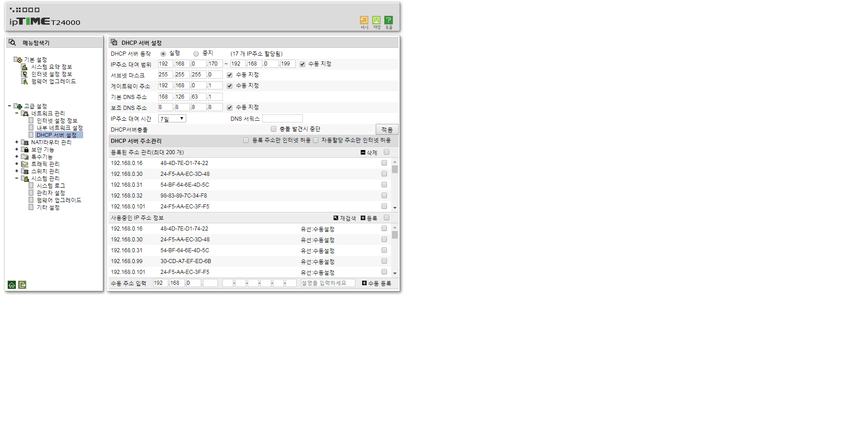Check 자동할당 주소만 인터넷 허용
The image size is (868, 438).
[316, 140]
